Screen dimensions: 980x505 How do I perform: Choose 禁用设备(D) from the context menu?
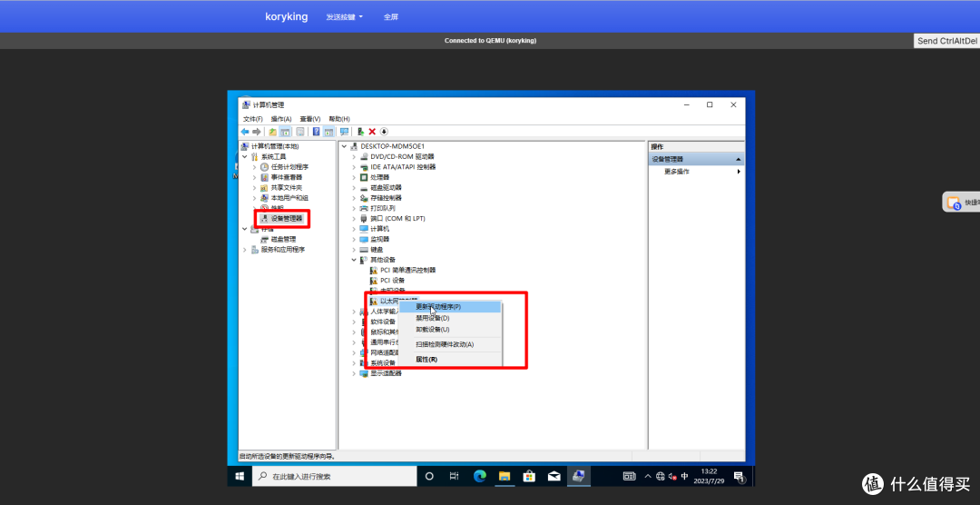coord(450,318)
